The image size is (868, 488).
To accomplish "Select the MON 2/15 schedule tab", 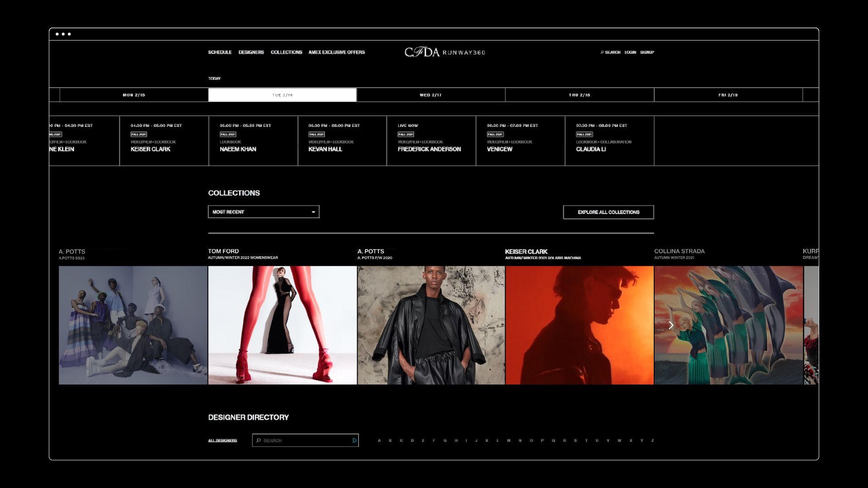I will (x=134, y=95).
